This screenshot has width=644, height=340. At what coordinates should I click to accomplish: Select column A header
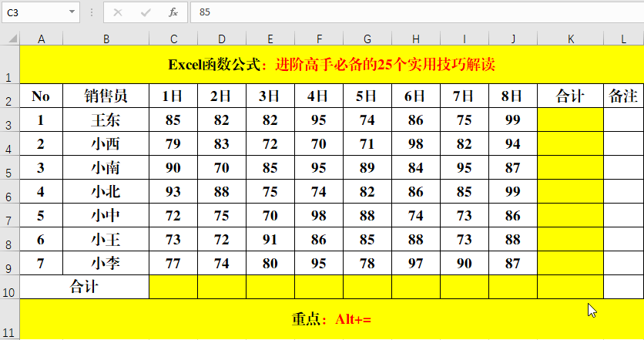41,39
